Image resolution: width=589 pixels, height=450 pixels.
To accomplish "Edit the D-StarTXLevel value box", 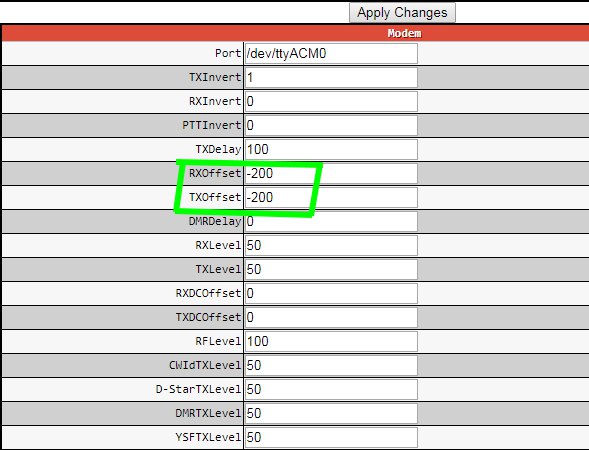I will pos(331,390).
